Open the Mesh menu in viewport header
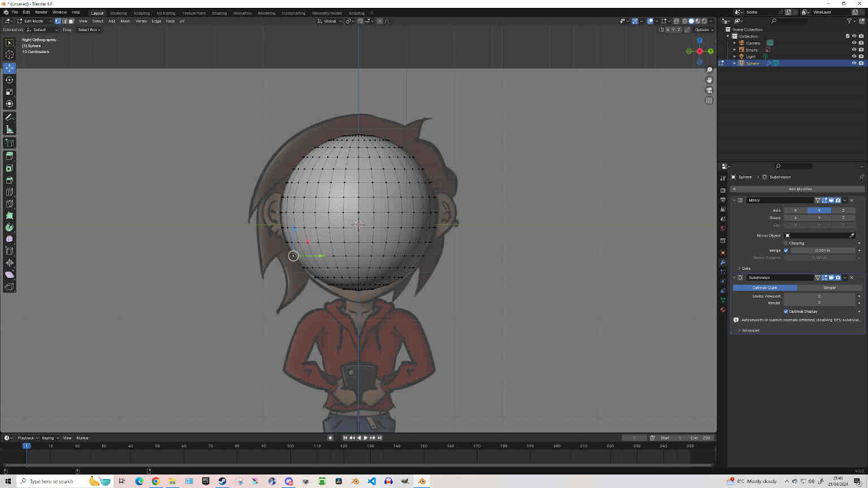Viewport: 868px width, 488px height. point(125,21)
